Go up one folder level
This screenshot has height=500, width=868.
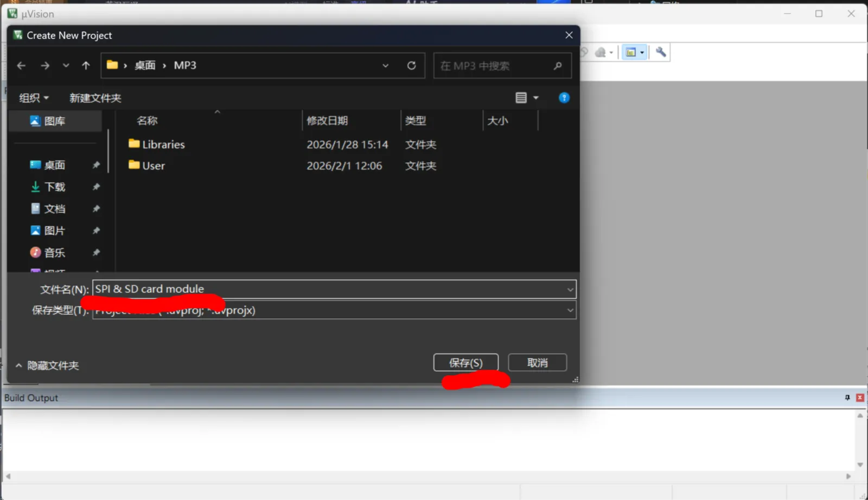86,66
